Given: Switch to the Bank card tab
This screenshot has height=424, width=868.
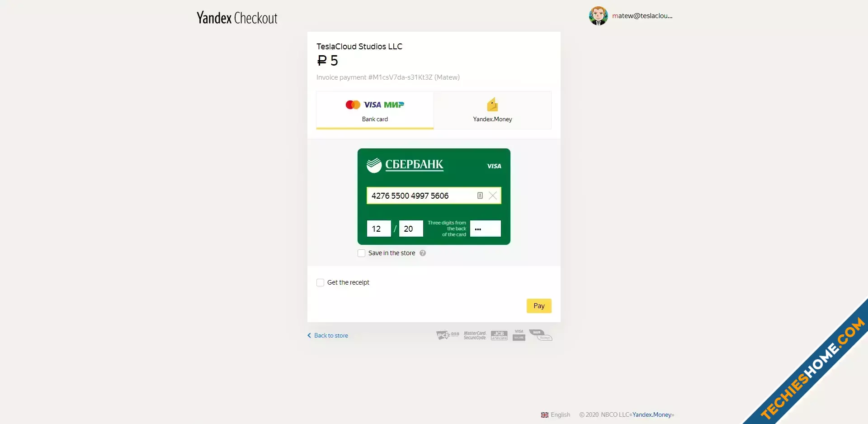Looking at the screenshot, I should (375, 110).
